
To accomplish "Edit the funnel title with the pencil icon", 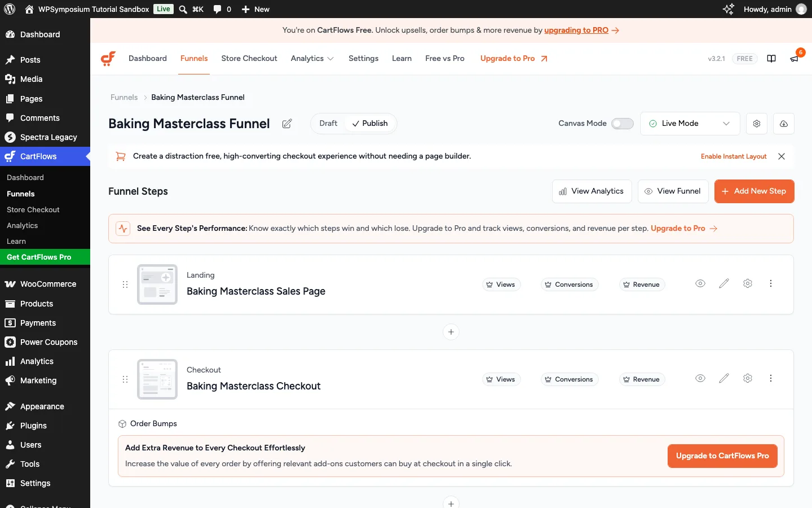I will [287, 124].
